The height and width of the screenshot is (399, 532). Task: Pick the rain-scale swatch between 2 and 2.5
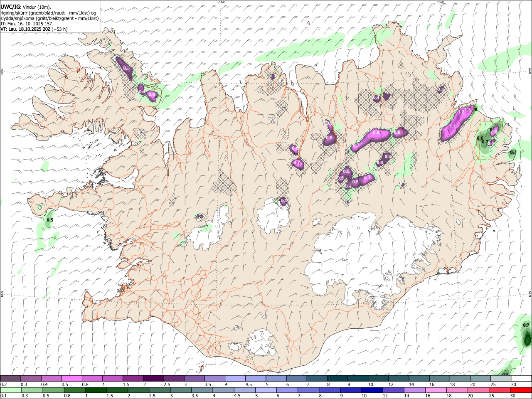(x=138, y=390)
